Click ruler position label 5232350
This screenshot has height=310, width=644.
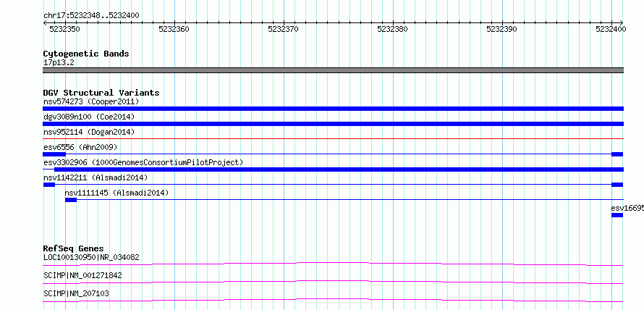coord(64,29)
